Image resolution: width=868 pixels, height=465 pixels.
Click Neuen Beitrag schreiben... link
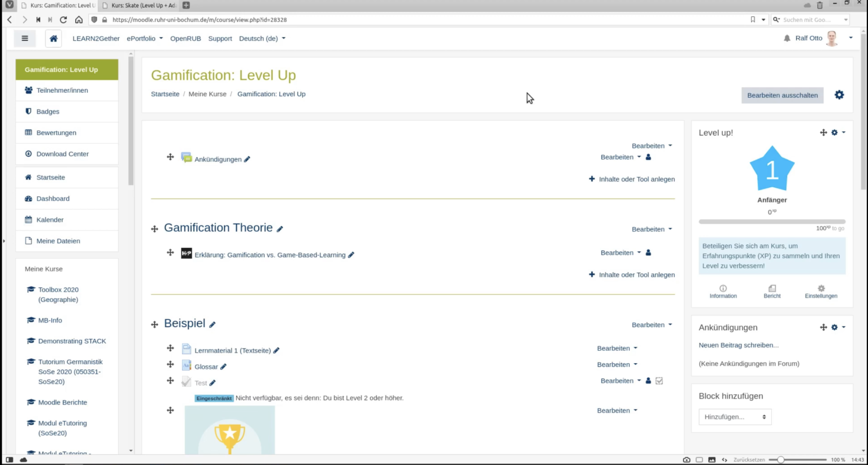point(738,345)
